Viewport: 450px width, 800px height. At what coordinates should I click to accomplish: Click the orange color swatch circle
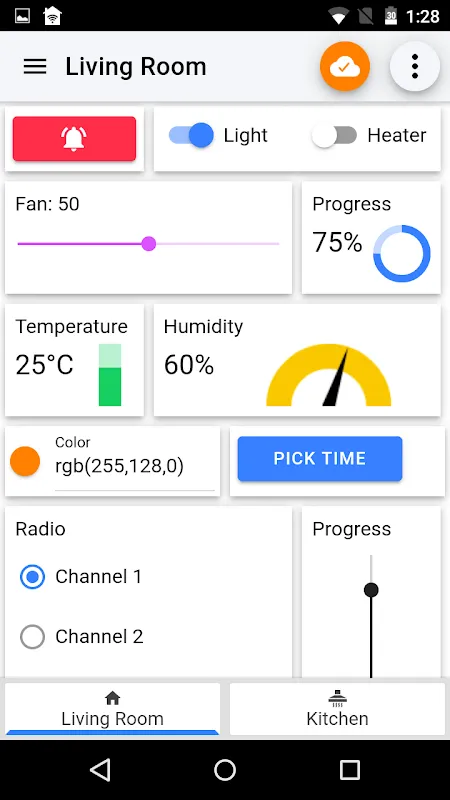[x=25, y=461]
